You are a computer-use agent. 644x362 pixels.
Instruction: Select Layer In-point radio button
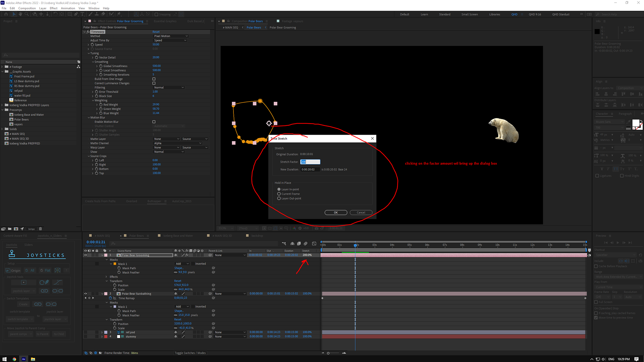(x=279, y=189)
